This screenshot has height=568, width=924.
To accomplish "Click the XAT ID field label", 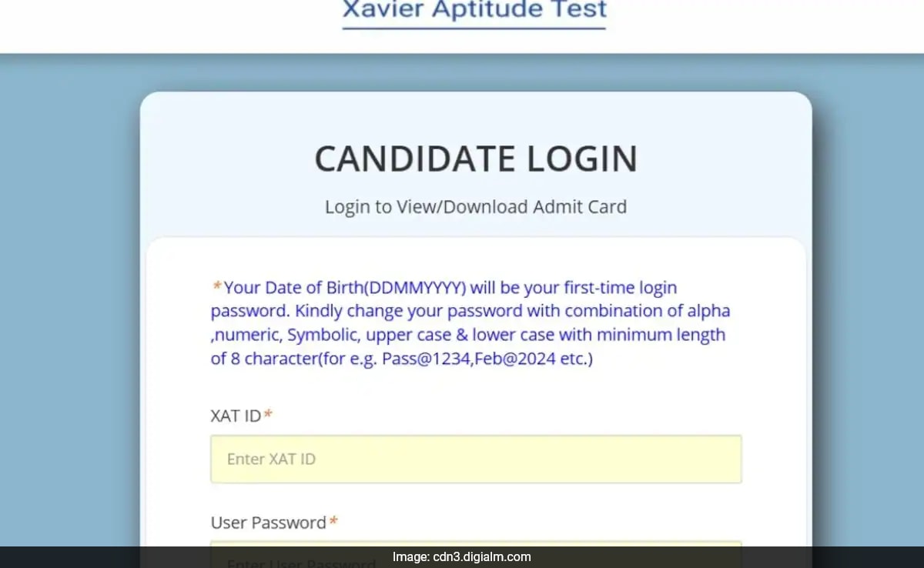I will (235, 416).
